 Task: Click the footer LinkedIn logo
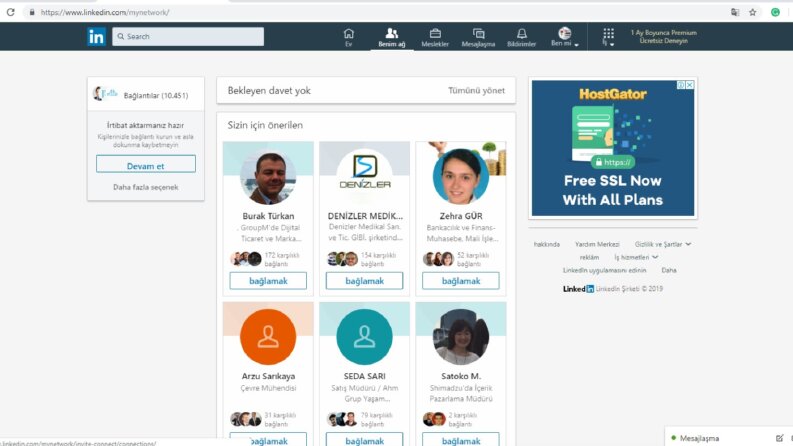point(579,289)
